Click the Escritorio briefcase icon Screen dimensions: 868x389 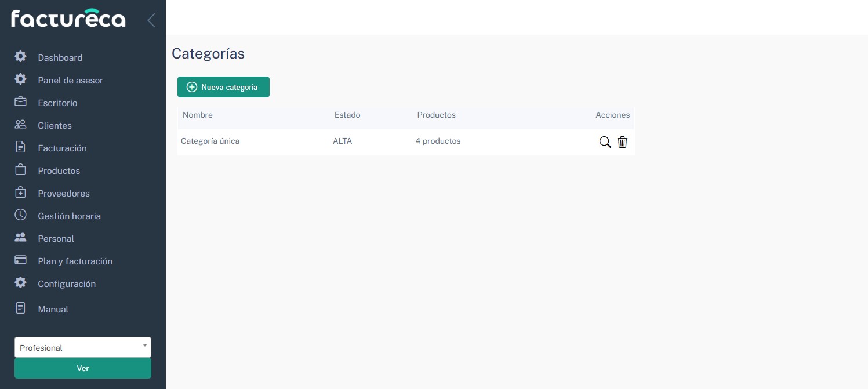pos(20,102)
